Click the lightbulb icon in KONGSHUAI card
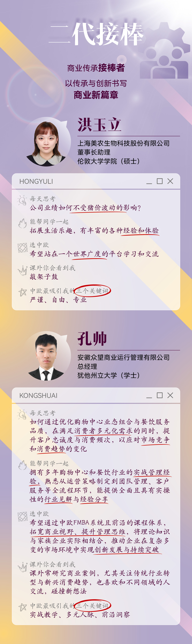192x644 pixels. click(x=22, y=414)
